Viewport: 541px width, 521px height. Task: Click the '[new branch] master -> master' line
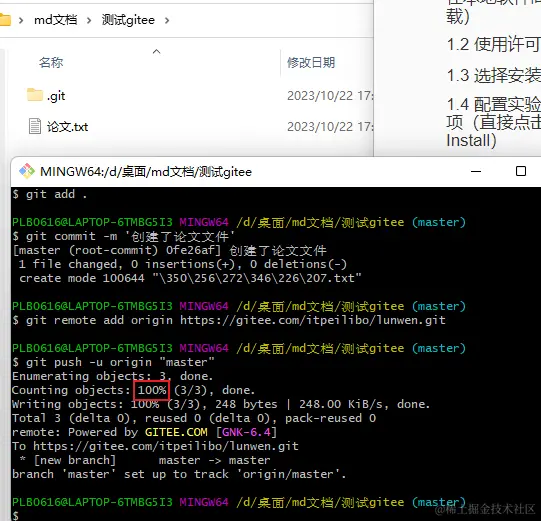coord(145,460)
